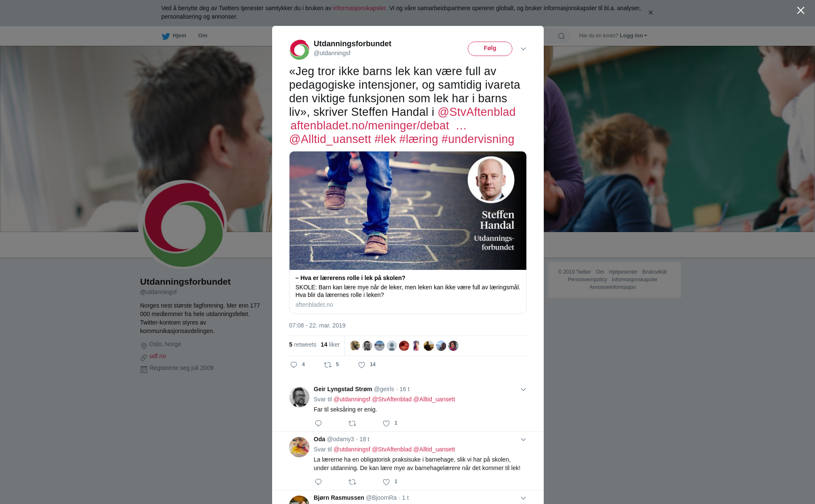The image size is (815, 504).
Task: Like the main tweet with heart icon
Action: [x=362, y=365]
